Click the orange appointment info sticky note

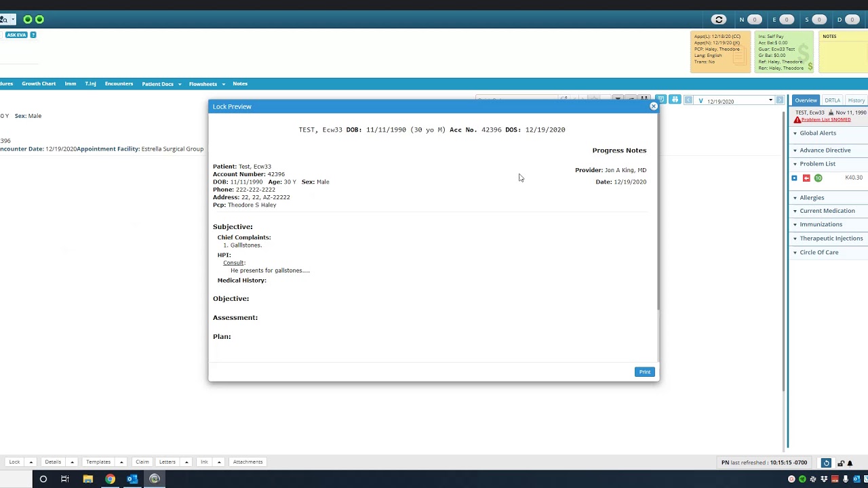(x=720, y=52)
